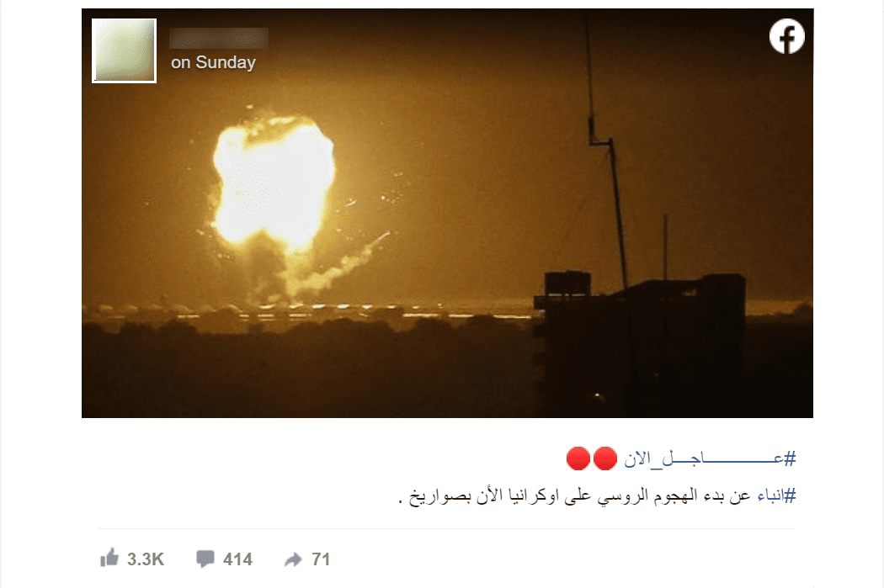
Task: Select the Arabic post text about Ukraine
Action: (x=596, y=496)
